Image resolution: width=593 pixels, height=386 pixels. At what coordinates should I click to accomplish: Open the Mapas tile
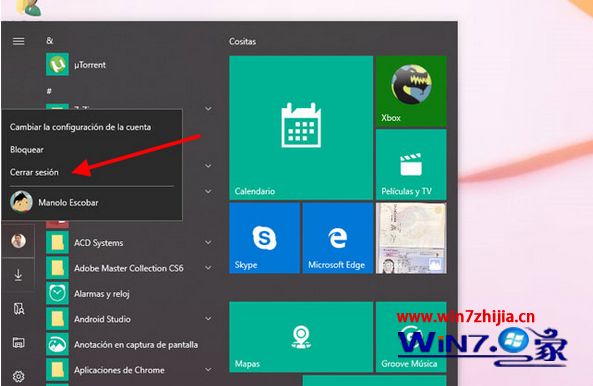(x=301, y=336)
